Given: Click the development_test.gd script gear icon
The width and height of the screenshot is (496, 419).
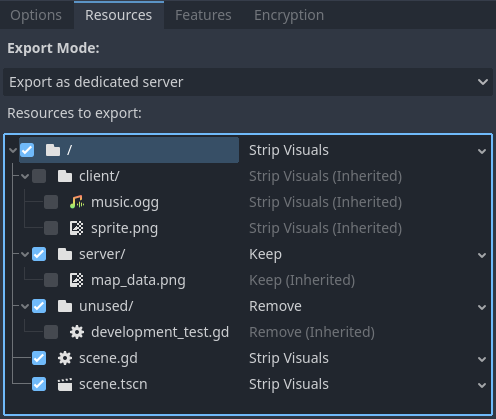Looking at the screenshot, I should [x=77, y=332].
